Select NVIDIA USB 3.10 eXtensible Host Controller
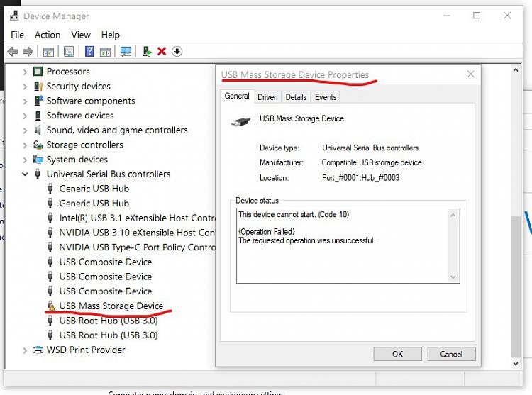Image resolution: width=532 pixels, height=395 pixels. (x=137, y=233)
